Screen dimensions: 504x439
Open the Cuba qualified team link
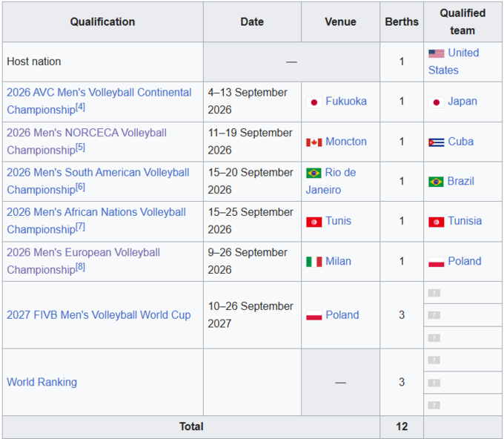(460, 142)
